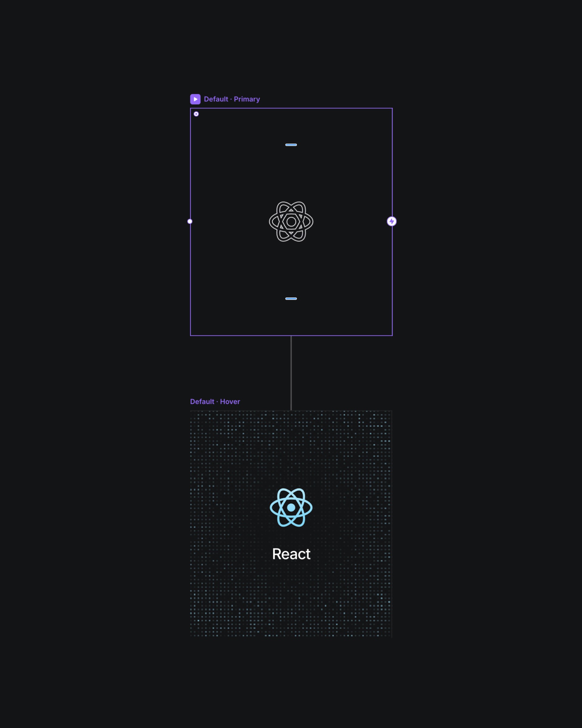This screenshot has height=728, width=582.
Task: Click the circular connector node on left edge
Action: (x=190, y=221)
